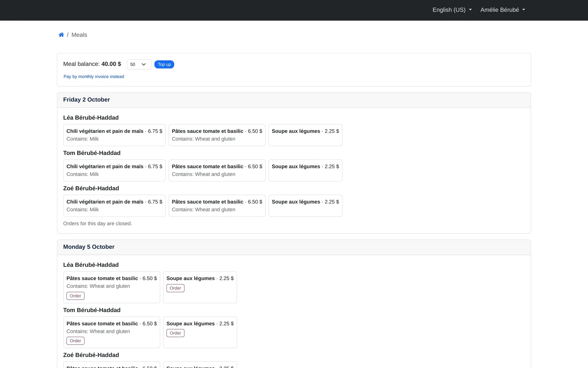Viewport: 588px width, 368px height.
Task: Order Soupe aux légumes for Léa on Monday
Action: 175,288
